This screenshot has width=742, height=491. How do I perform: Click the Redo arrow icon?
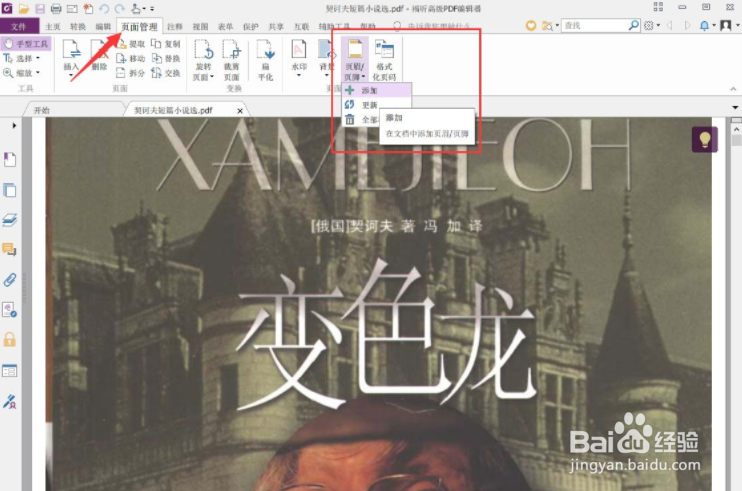(120, 8)
